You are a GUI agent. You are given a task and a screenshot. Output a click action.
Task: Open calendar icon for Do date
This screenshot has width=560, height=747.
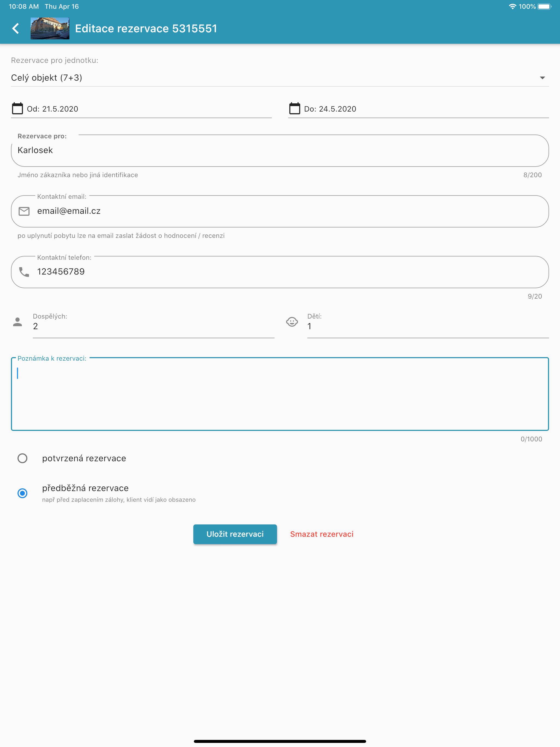point(294,109)
